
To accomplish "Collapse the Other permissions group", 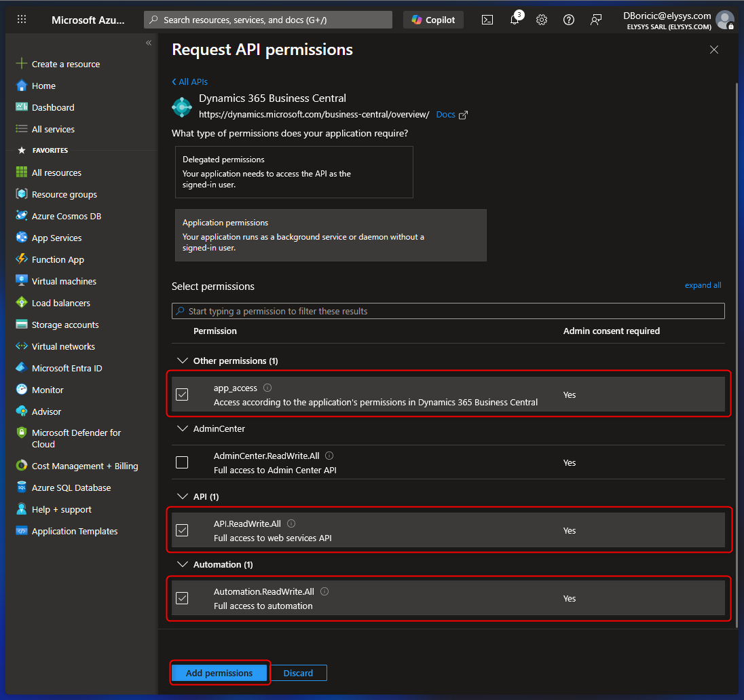I will [181, 361].
